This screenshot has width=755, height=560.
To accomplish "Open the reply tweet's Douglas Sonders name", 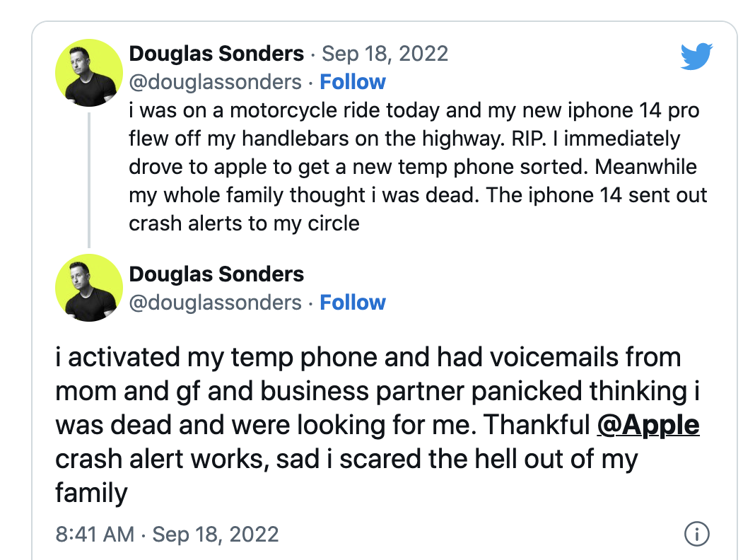I will click(x=216, y=274).
